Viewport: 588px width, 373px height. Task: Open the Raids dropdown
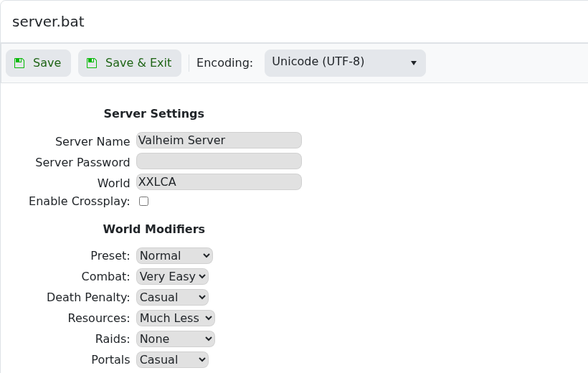(176, 339)
